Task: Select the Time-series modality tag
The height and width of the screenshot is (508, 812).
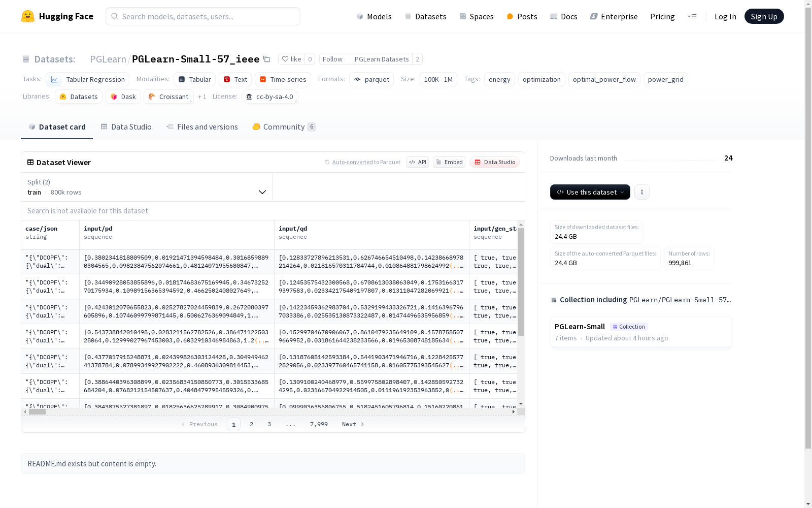Action: (283, 79)
